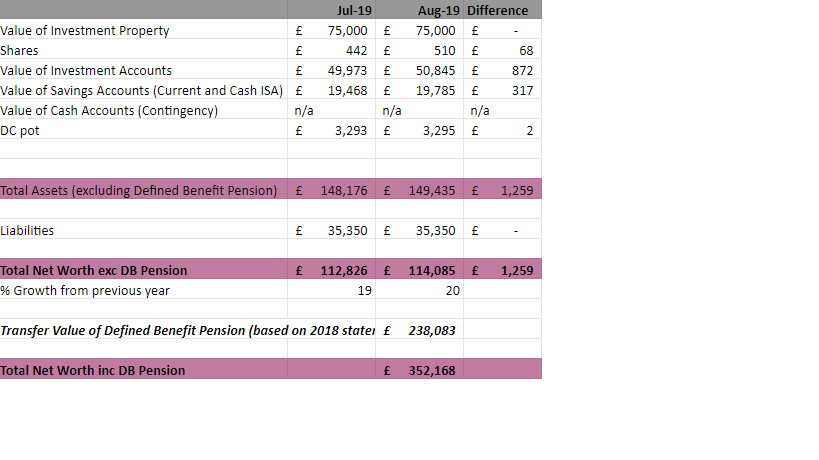Select the 114,085 Aug-19 net worth cell
This screenshot has width=819, height=460.
431,270
